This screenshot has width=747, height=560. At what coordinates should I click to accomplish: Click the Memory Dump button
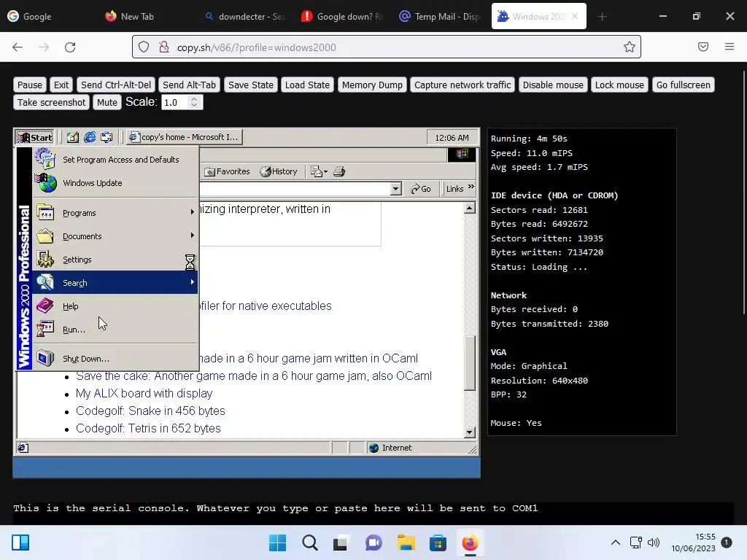pos(372,85)
